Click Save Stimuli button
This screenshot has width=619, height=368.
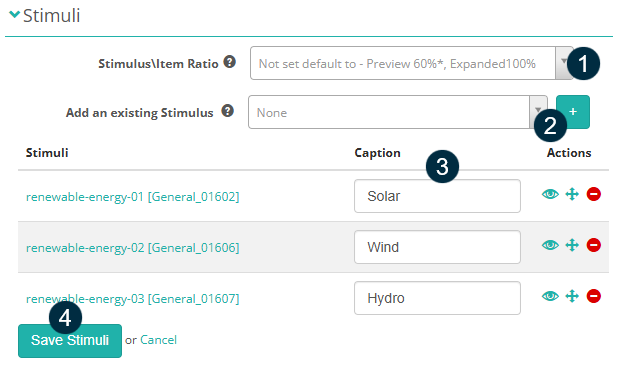(x=70, y=341)
